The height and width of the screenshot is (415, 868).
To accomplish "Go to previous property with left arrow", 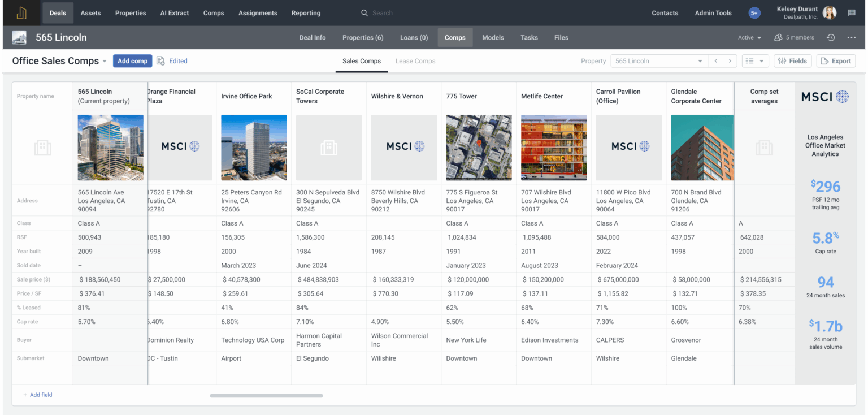I will (715, 61).
